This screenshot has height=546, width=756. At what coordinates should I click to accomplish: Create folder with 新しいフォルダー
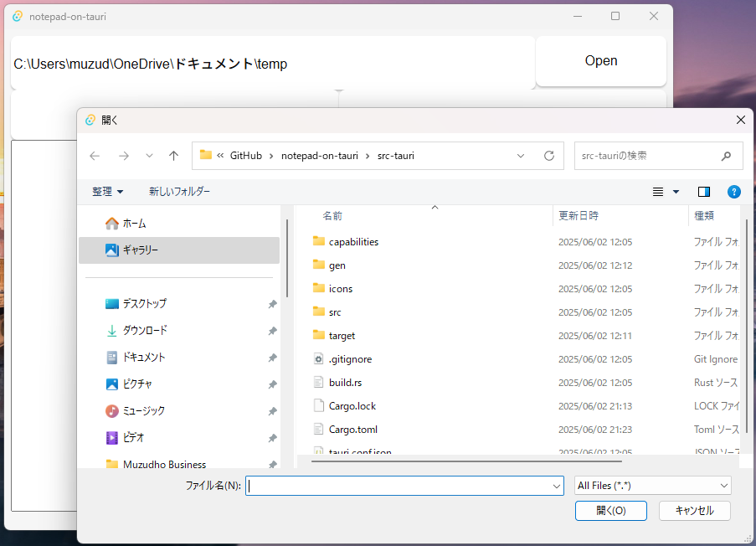coord(179,192)
